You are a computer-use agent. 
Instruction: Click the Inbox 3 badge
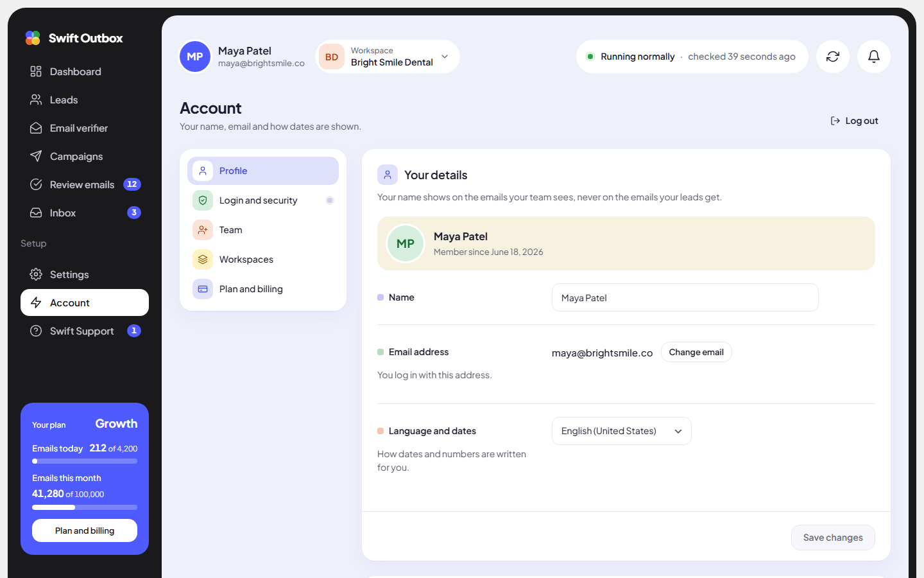[134, 213]
